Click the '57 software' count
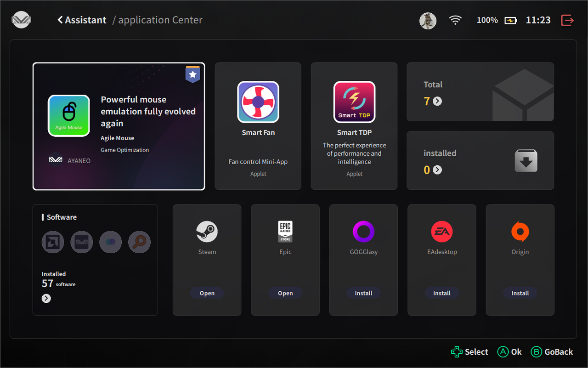The width and height of the screenshot is (588, 368). [x=58, y=284]
